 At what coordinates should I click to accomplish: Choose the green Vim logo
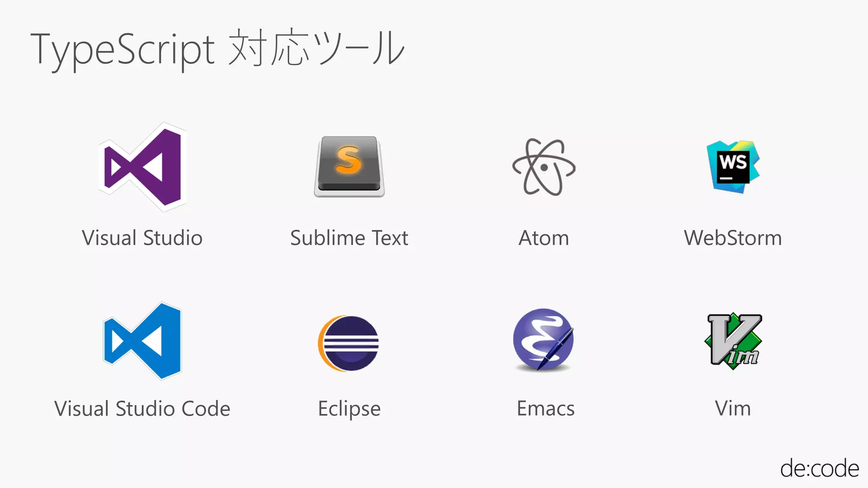coord(733,341)
